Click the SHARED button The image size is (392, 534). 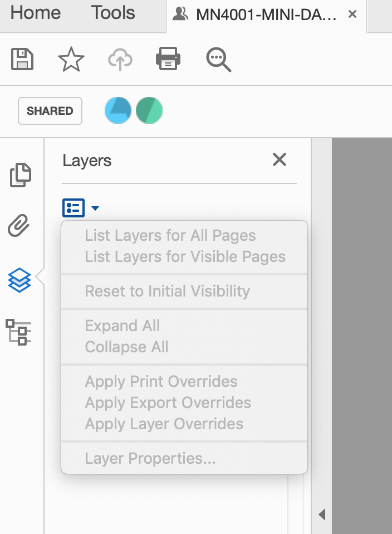click(50, 111)
